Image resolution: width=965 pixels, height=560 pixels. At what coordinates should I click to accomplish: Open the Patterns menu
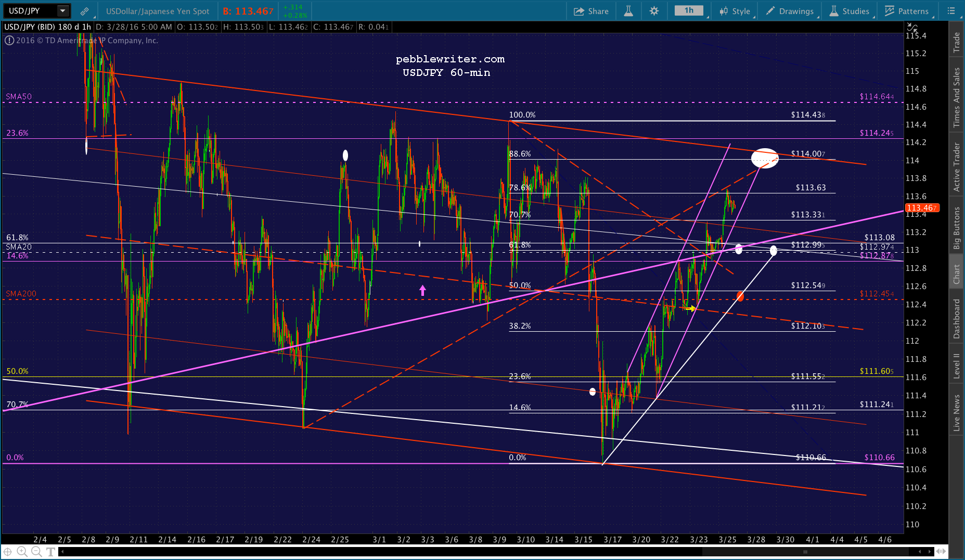point(907,11)
